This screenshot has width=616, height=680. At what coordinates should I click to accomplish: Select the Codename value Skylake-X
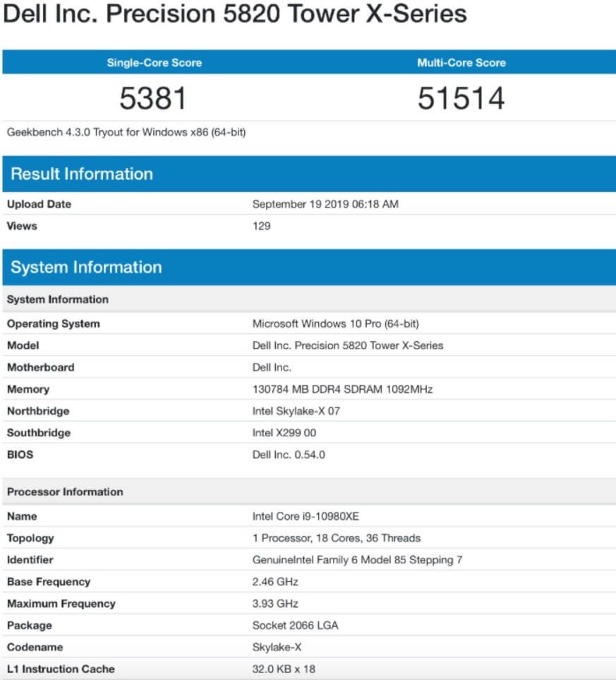point(277,647)
